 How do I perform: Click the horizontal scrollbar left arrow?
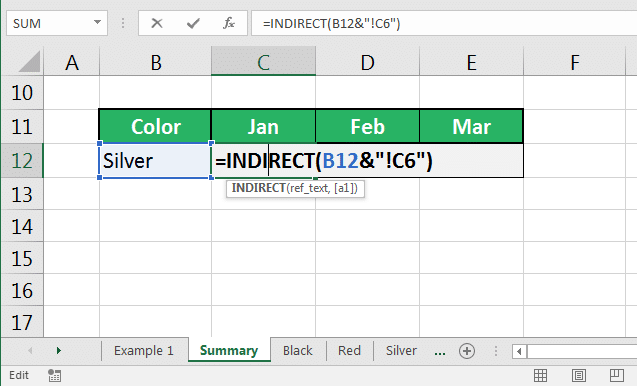tap(519, 351)
